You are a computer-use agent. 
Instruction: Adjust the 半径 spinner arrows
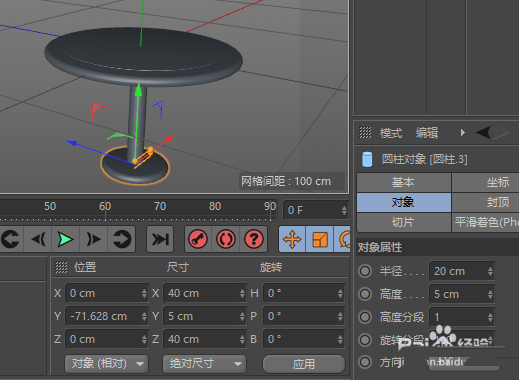[x=490, y=271]
